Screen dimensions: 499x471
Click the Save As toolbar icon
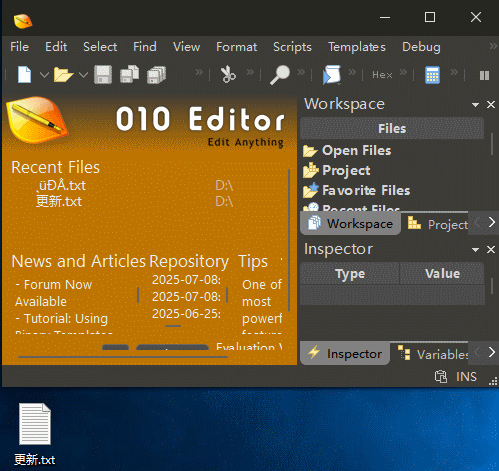(129, 74)
